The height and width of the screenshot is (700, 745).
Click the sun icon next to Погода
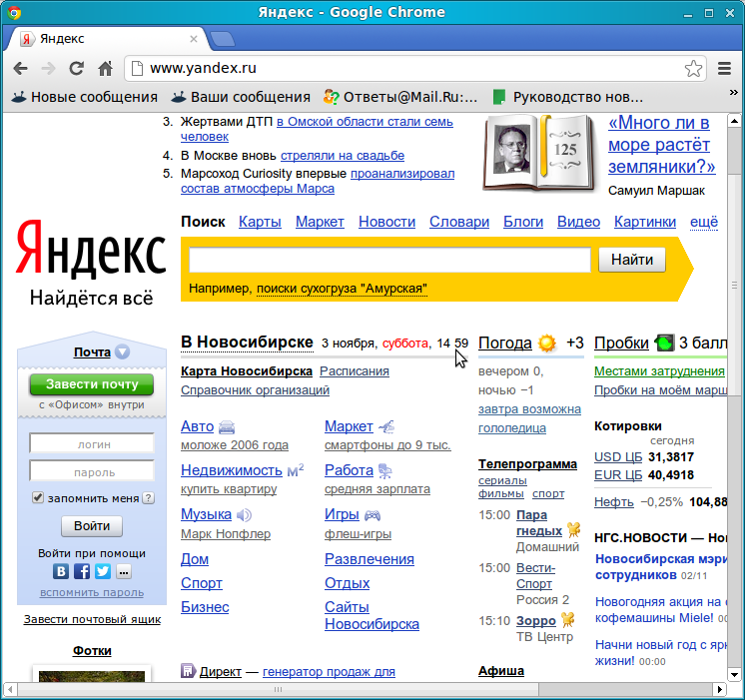pos(547,343)
